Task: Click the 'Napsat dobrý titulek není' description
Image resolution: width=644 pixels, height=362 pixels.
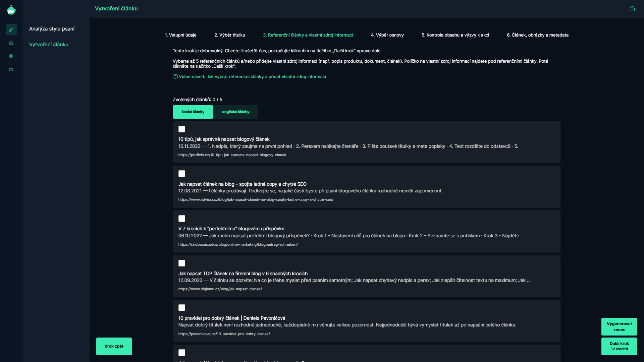Action: pyautogui.click(x=347, y=325)
